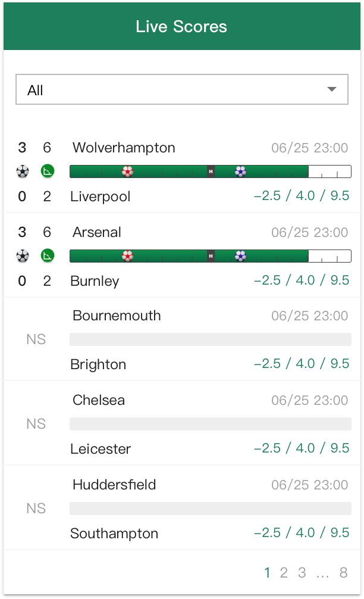This screenshot has height=599, width=364.
Task: Open odds -2.5 / 4.0 / 9.5 for Liverpool
Action: (303, 196)
